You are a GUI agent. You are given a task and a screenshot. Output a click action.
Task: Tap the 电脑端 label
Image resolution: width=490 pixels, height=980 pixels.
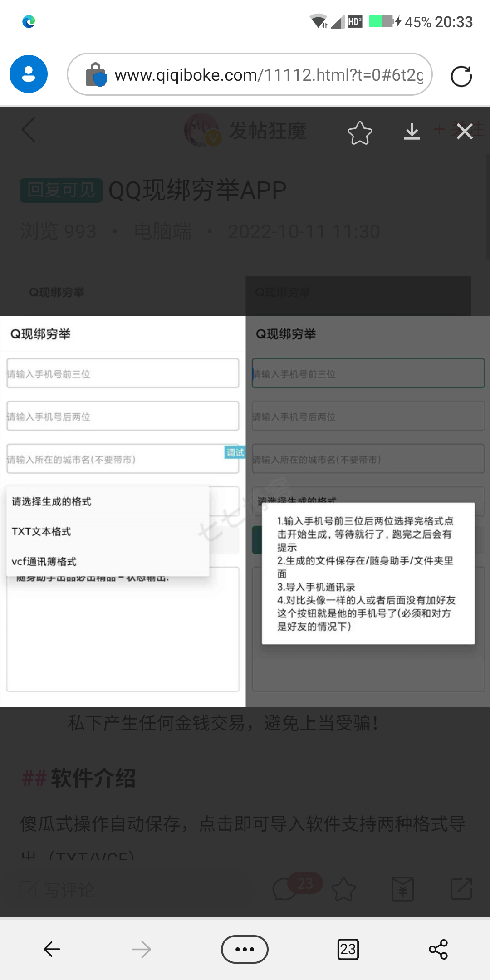pyautogui.click(x=162, y=231)
